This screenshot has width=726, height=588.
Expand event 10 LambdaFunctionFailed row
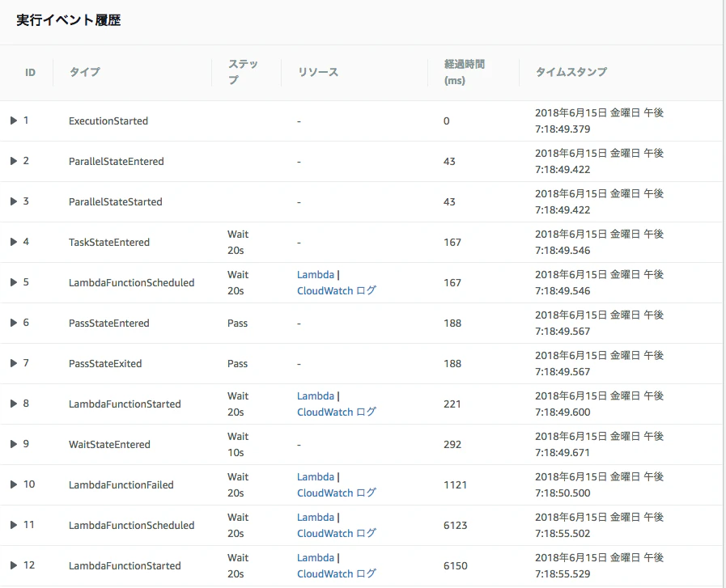point(14,484)
